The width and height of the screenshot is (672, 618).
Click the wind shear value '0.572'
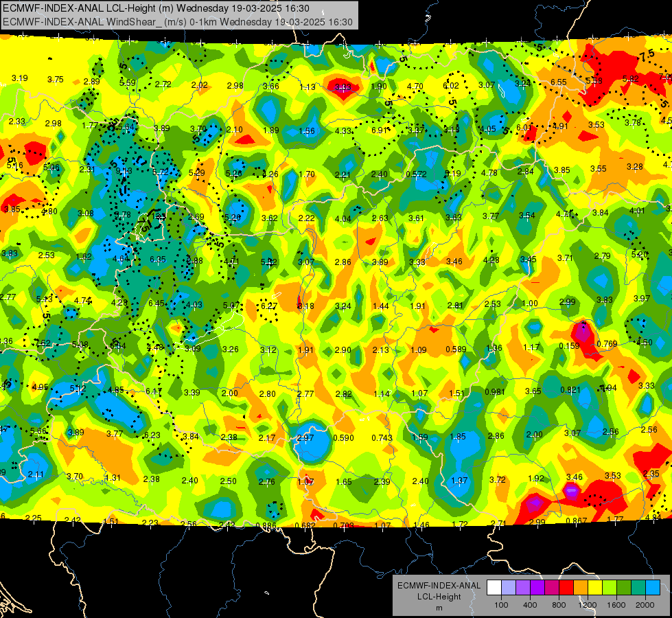(x=416, y=174)
